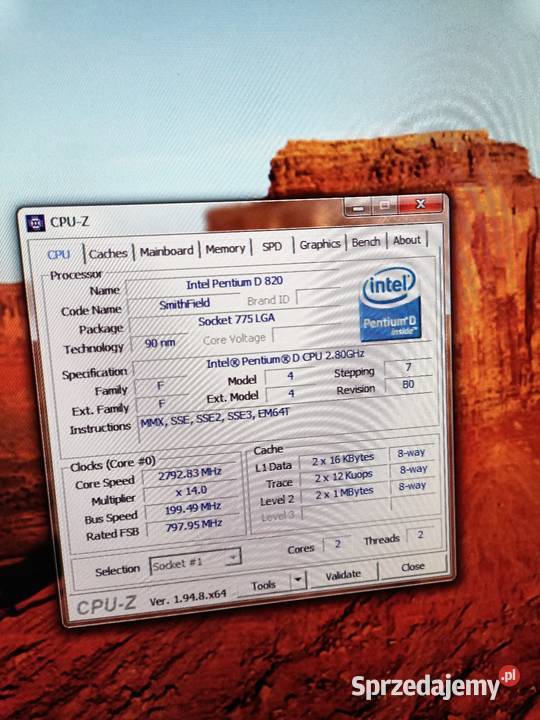Go to the Graphics tab
The width and height of the screenshot is (540, 720).
coord(320,244)
